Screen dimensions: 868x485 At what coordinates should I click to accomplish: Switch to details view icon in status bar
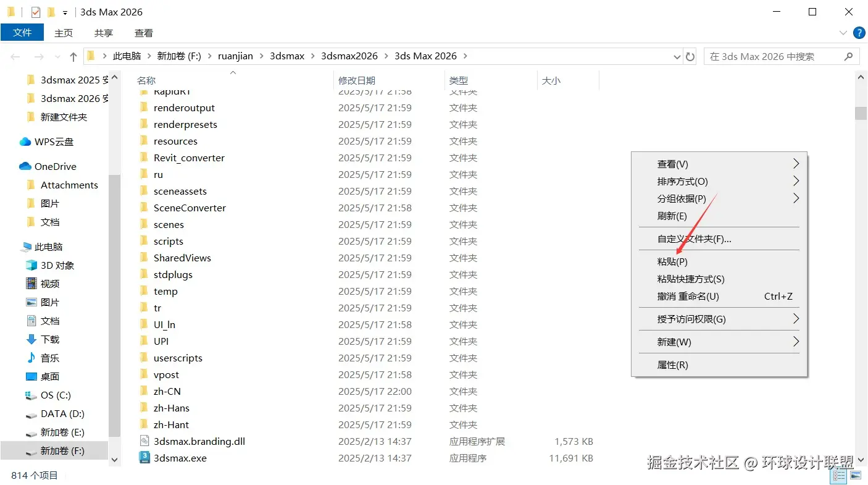pyautogui.click(x=839, y=476)
